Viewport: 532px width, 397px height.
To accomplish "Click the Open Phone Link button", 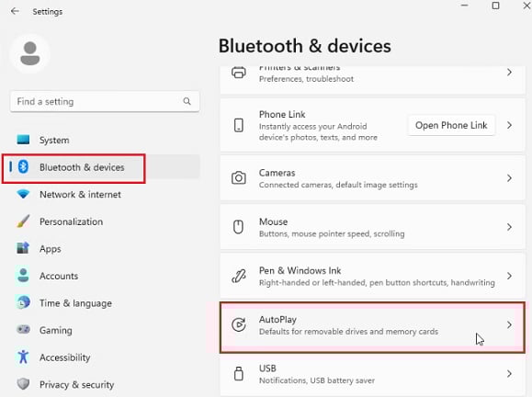I will [451, 125].
